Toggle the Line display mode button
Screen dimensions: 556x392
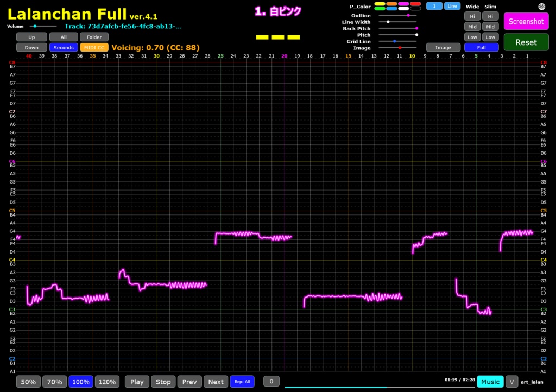(452, 6)
